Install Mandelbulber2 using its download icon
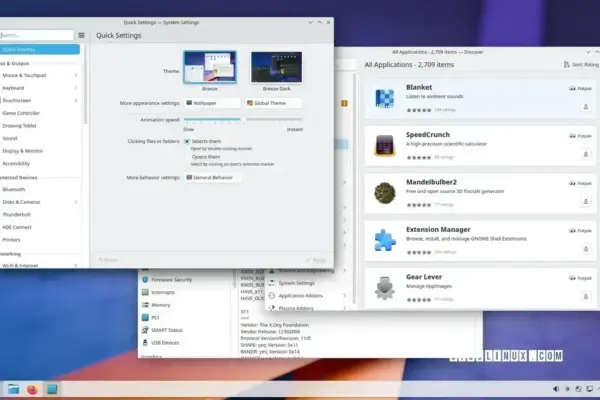Viewport: 600px width, 400px height. click(x=585, y=202)
